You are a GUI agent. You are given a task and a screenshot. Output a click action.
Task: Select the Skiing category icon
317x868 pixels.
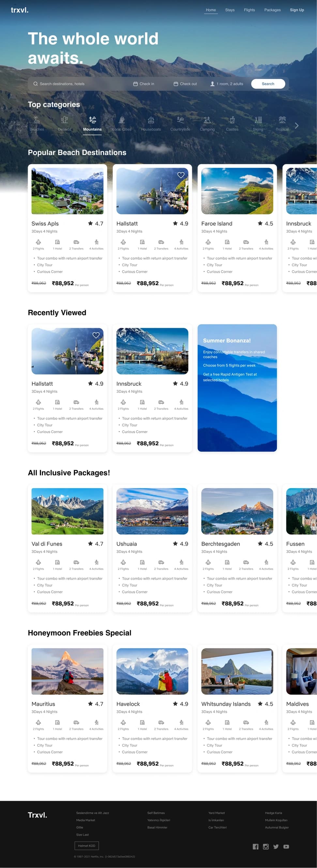(x=258, y=120)
